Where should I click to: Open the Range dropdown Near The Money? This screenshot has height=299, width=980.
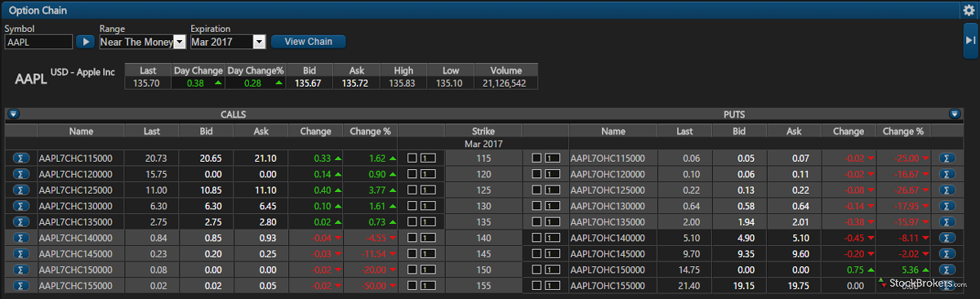tap(142, 42)
